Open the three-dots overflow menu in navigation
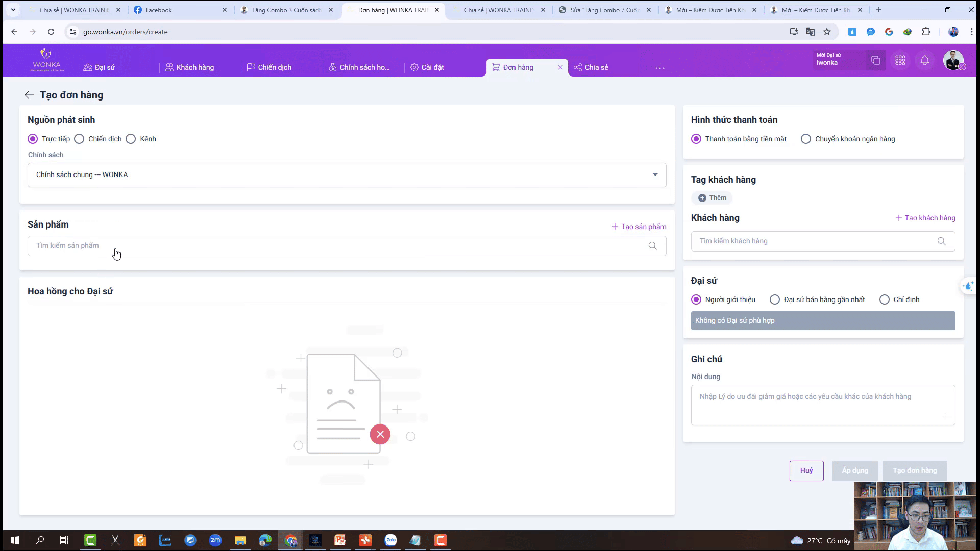This screenshot has width=980, height=551. (659, 68)
